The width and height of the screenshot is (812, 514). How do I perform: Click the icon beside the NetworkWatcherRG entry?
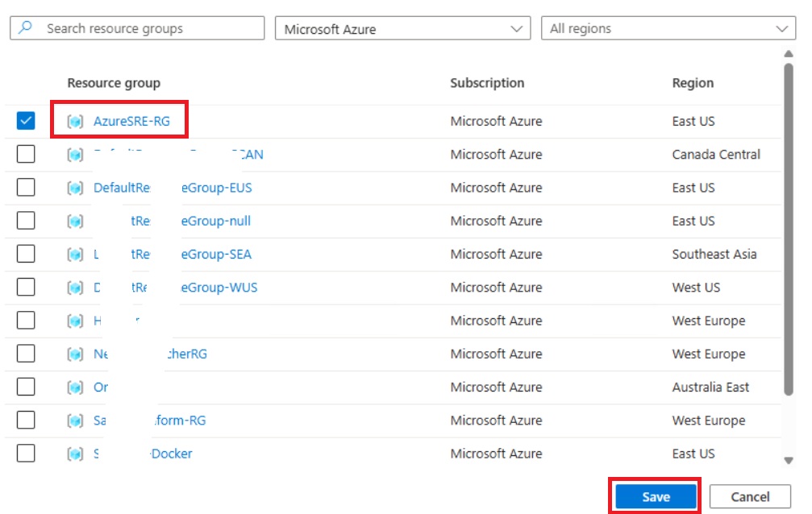75,354
